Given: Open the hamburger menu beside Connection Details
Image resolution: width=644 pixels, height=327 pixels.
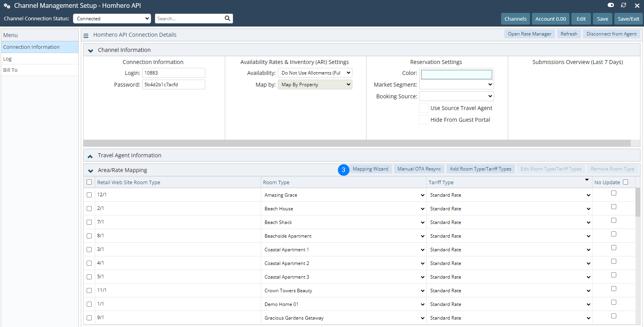Looking at the screenshot, I should pyautogui.click(x=86, y=35).
